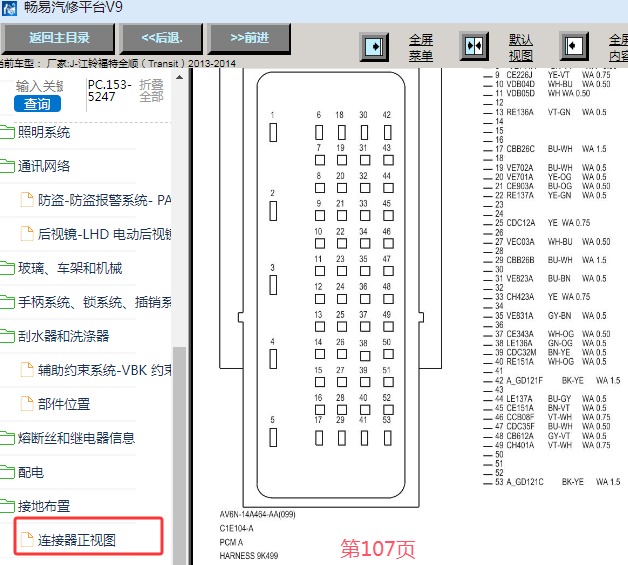Open 辅助约束系统-VBK document

tap(104, 370)
